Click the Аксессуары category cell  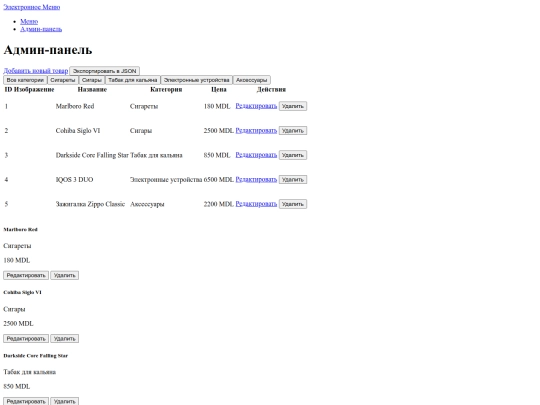147,204
